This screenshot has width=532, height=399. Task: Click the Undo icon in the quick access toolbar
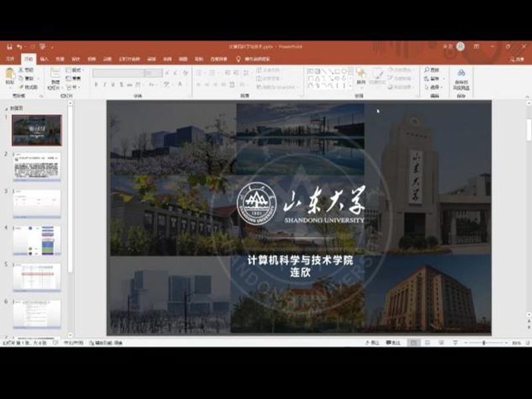pyautogui.click(x=20, y=47)
